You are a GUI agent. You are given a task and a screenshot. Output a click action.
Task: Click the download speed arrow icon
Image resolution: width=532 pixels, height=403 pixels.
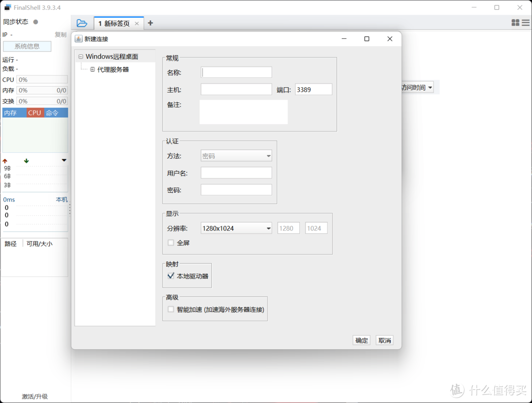(x=27, y=161)
